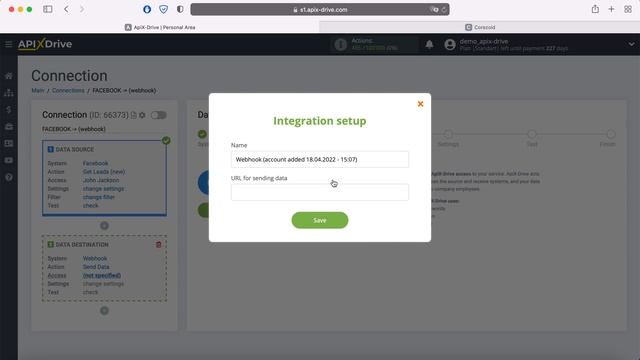Viewport: 640px width, 360px height.
Task: Expand the account dropdown chevron
Action: pos(631,44)
